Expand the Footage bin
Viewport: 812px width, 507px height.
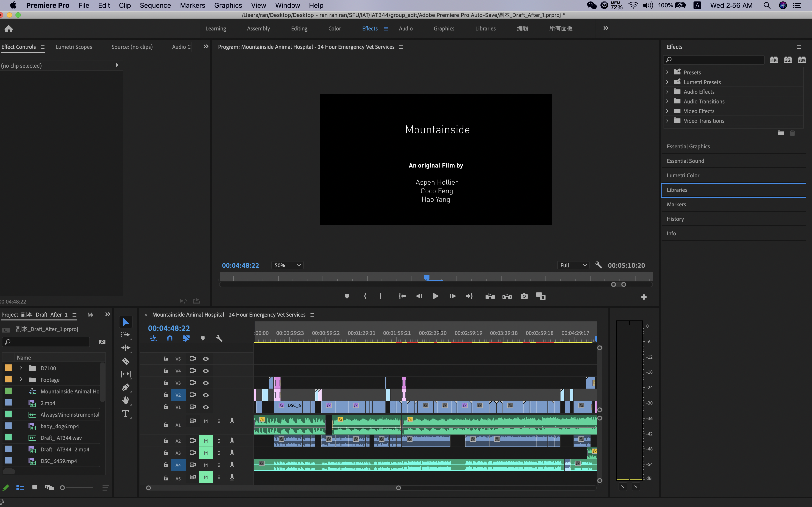[x=21, y=380]
